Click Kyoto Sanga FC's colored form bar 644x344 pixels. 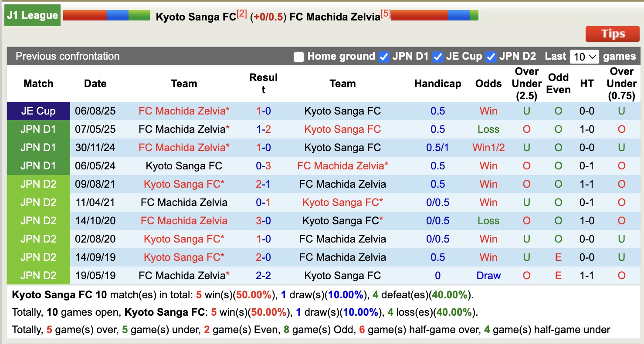coord(106,14)
